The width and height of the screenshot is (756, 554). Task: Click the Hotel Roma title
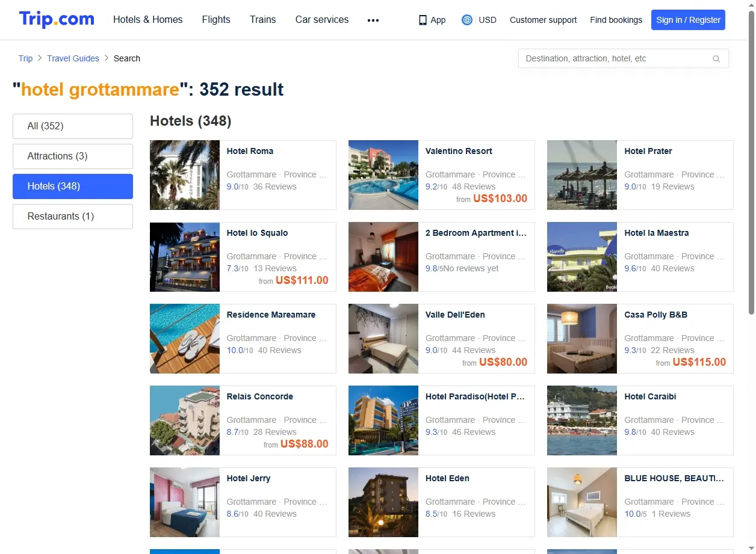(x=250, y=151)
